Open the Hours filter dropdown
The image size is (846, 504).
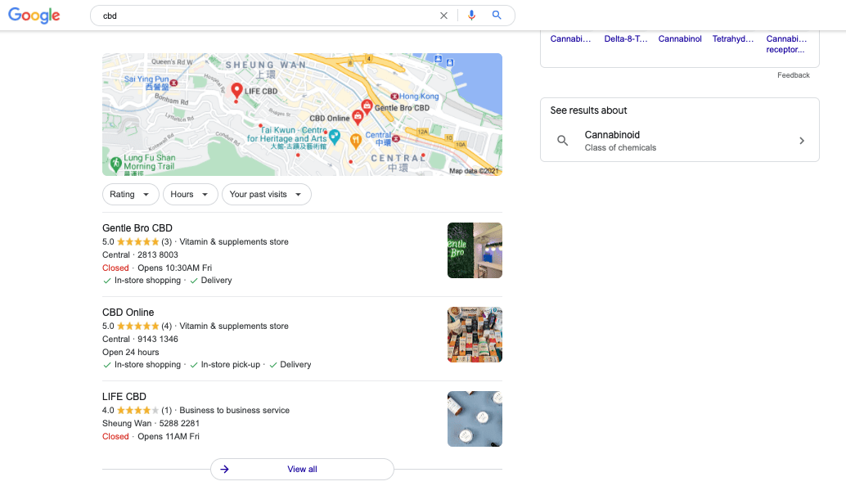(x=191, y=194)
